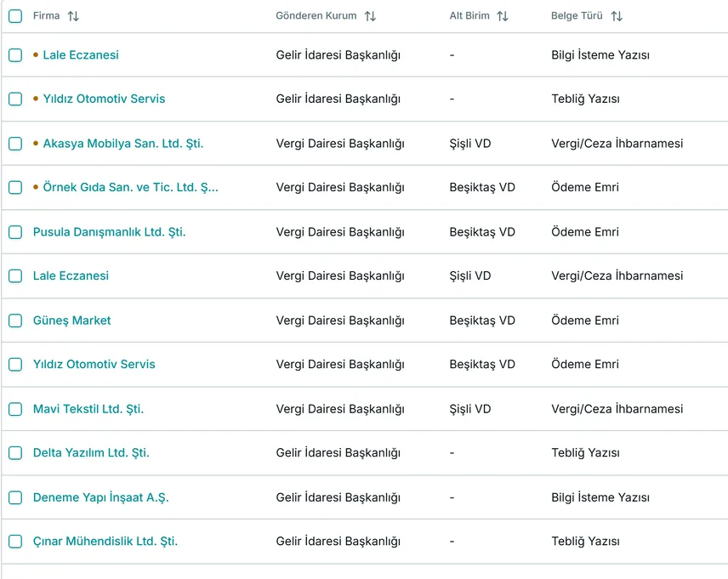This screenshot has height=579, width=728.
Task: Click the Deneme Yapı İnşaat A.Ş. link
Action: click(100, 497)
